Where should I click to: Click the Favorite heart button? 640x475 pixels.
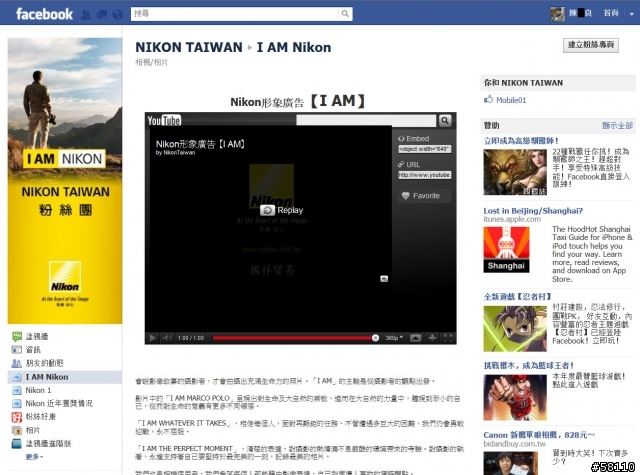pos(424,196)
